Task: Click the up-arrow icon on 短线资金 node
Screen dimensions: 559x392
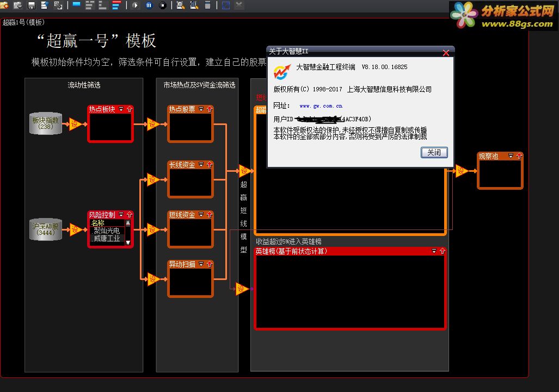Action: tap(210, 215)
